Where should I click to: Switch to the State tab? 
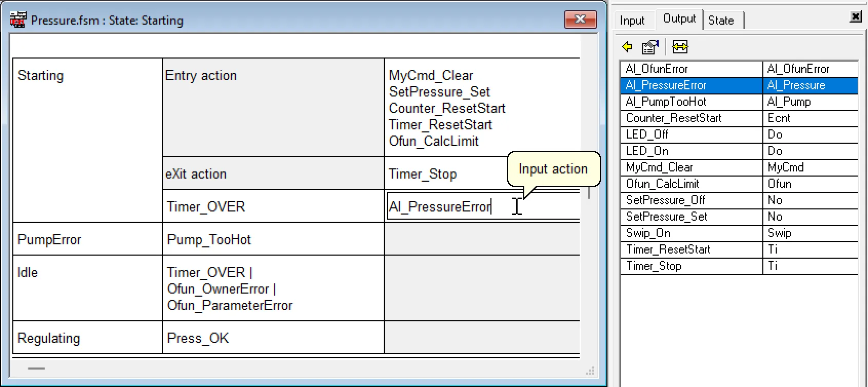[x=721, y=21]
